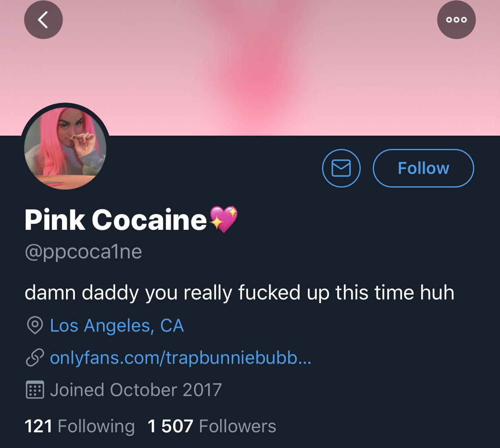The image size is (500, 448).
Task: Tap the Pink Cocaine display name
Action: pos(116,220)
